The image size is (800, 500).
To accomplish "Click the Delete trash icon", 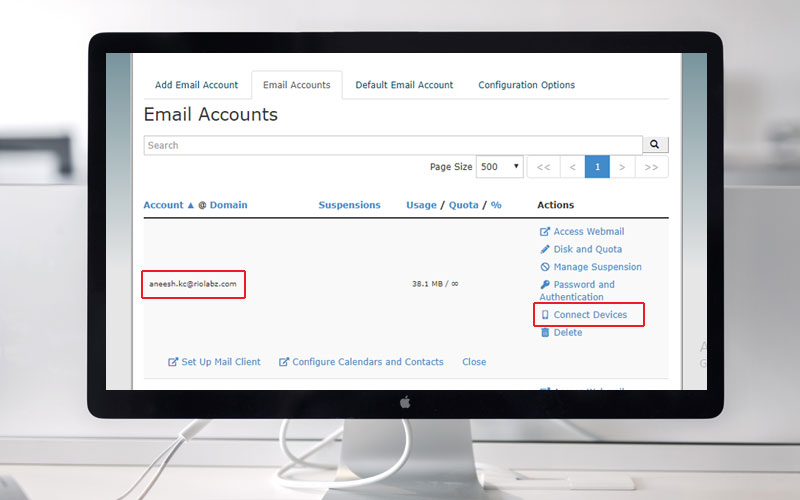I will pos(545,333).
